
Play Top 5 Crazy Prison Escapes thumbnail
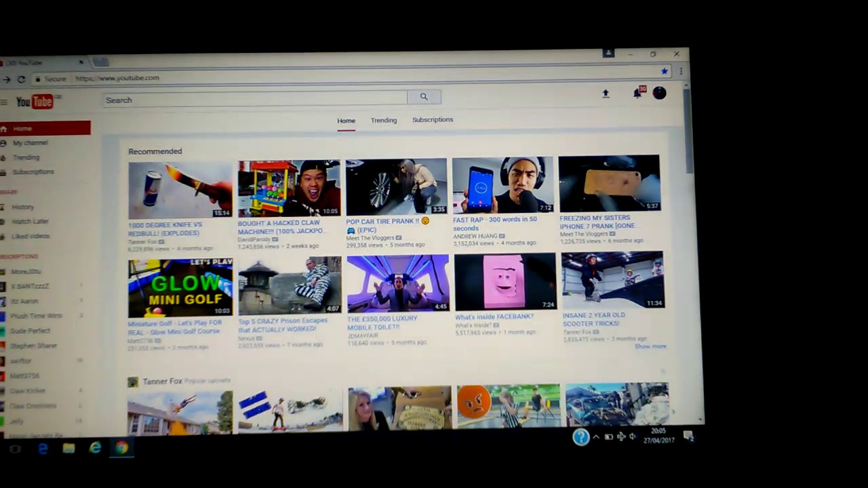290,285
